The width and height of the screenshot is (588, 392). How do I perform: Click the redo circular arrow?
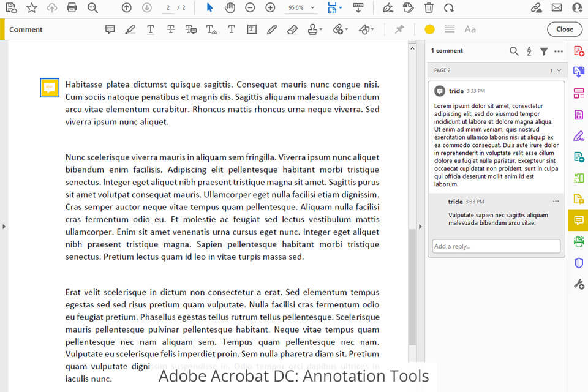tap(449, 7)
